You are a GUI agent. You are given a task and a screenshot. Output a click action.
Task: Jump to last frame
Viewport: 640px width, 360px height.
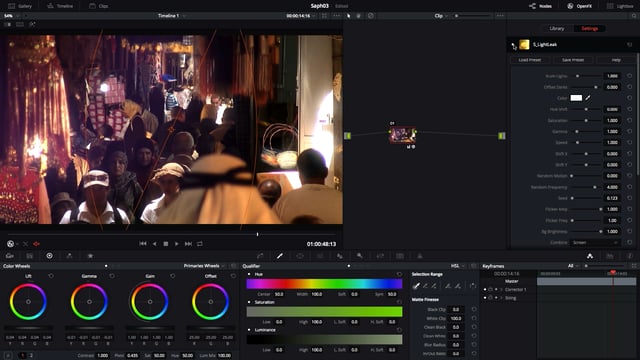tap(188, 244)
